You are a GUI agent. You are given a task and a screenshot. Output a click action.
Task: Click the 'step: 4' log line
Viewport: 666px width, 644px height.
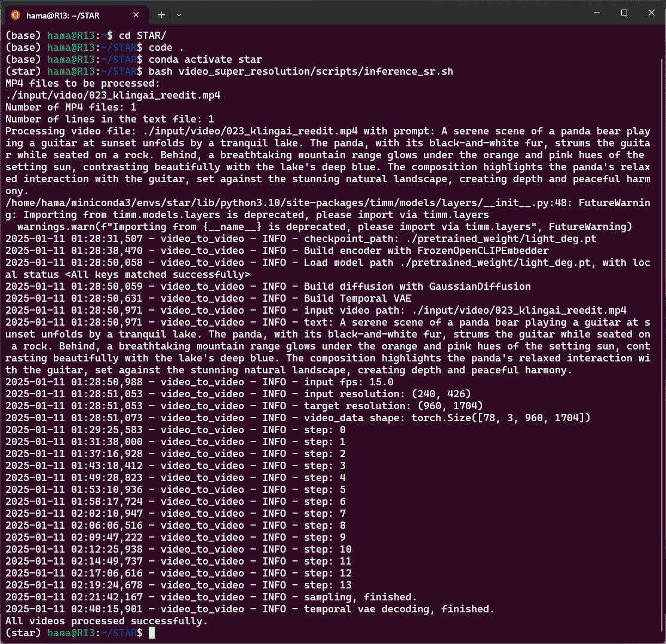point(176,477)
